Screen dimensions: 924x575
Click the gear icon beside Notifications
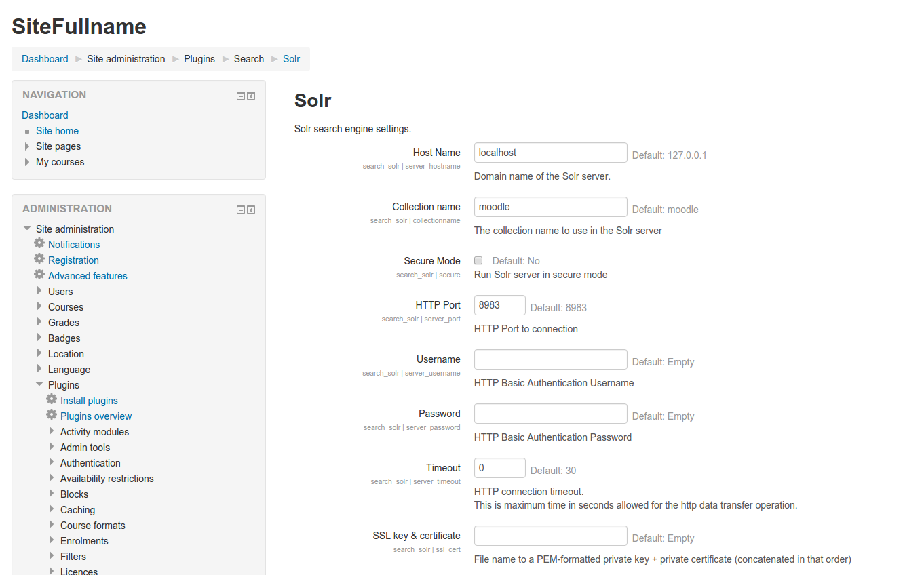click(x=39, y=243)
